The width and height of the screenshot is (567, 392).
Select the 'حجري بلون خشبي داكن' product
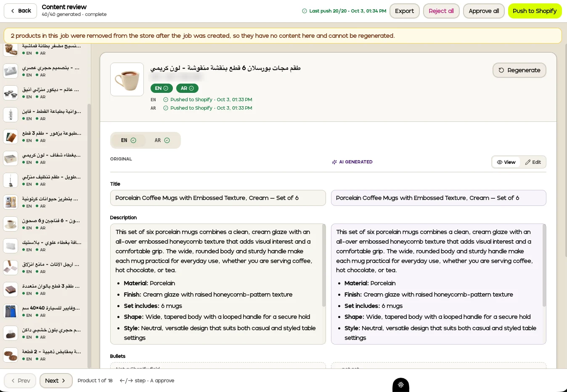pos(44,333)
